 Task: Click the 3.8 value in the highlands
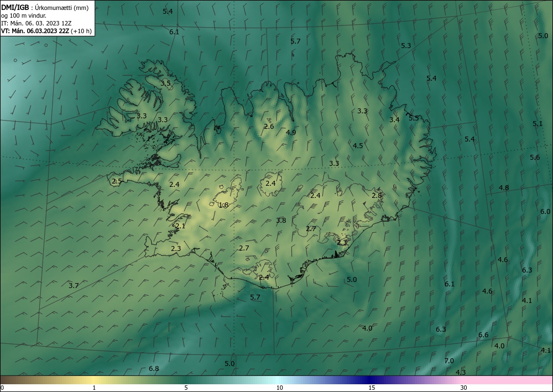[281, 220]
